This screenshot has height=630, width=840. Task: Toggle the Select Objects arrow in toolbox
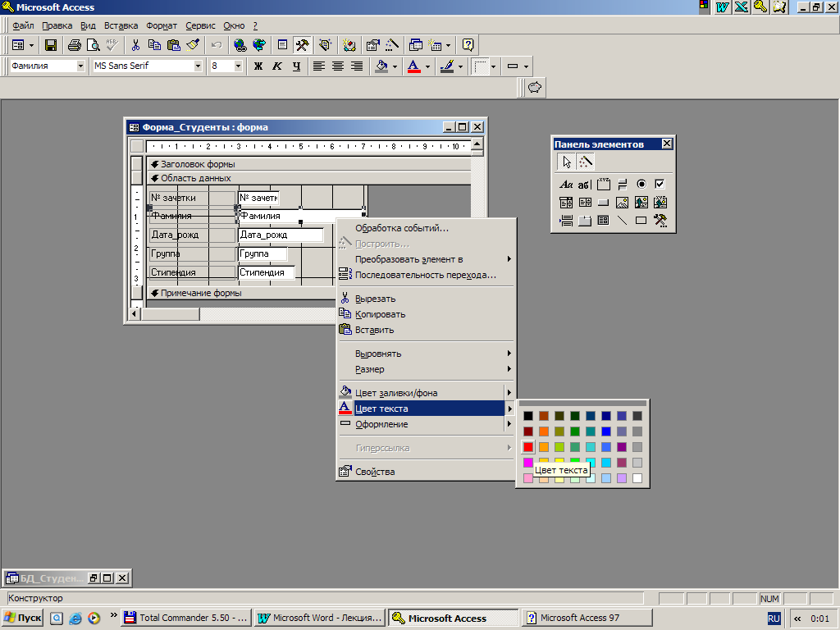pos(566,162)
